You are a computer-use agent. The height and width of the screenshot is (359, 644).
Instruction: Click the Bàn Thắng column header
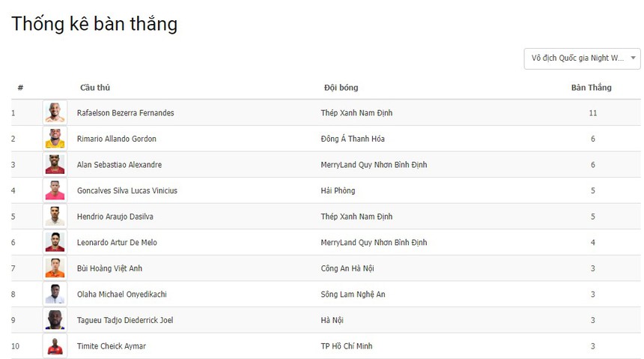click(x=591, y=88)
